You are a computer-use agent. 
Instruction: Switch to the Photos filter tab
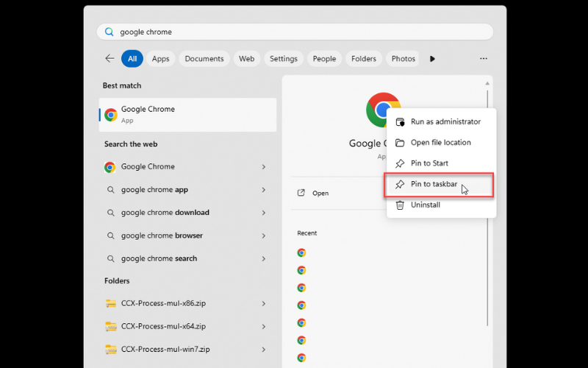(x=403, y=59)
